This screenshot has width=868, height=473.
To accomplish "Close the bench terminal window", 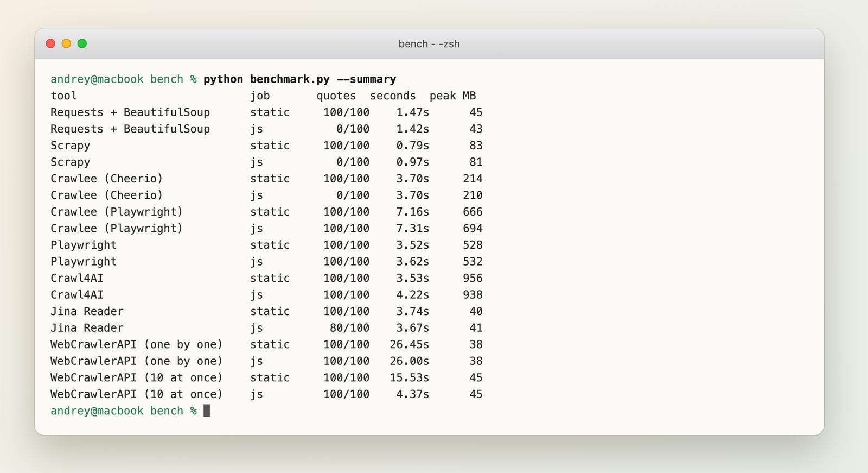I will [50, 43].
